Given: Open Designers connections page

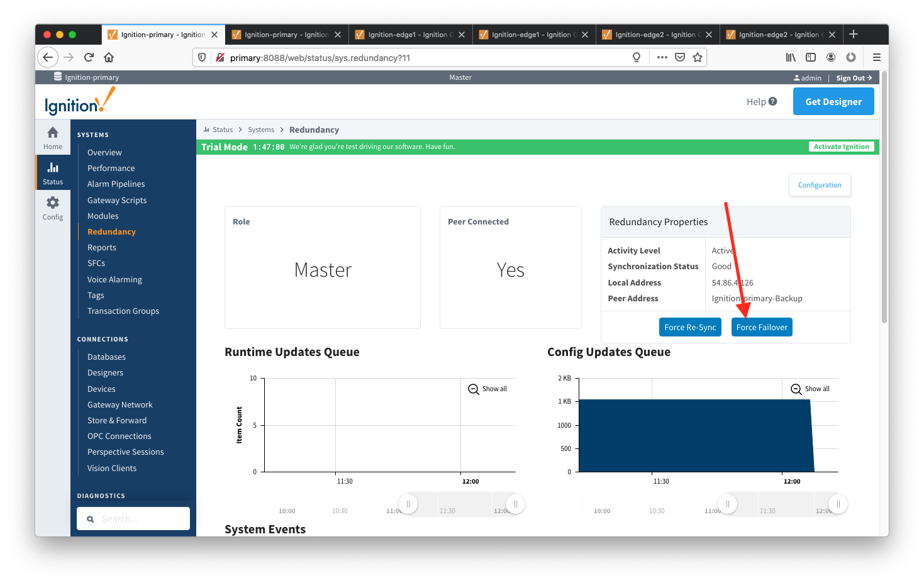Looking at the screenshot, I should [x=105, y=372].
